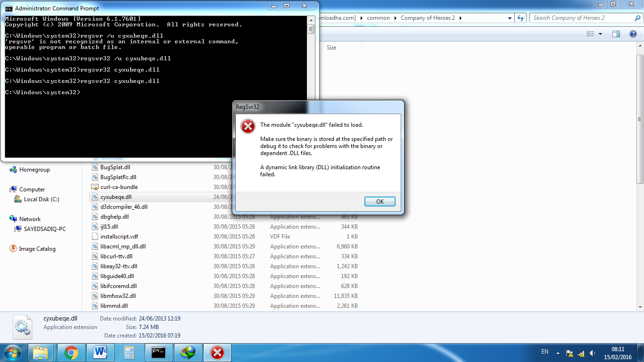Select Local Disk (C:) in navigation pane

pyautogui.click(x=41, y=199)
